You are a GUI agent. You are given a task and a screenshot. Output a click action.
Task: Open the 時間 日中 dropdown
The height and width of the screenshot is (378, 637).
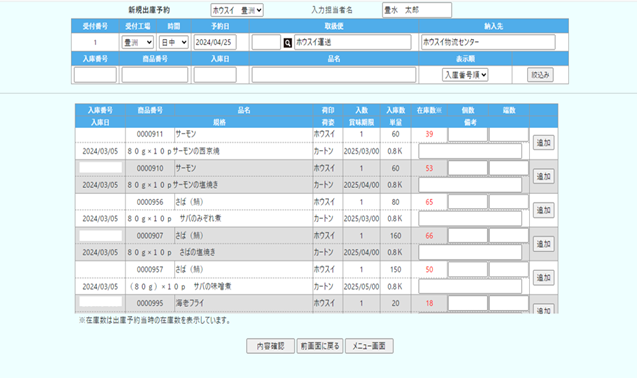173,42
